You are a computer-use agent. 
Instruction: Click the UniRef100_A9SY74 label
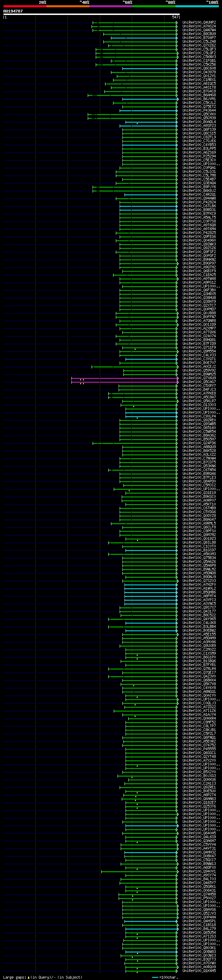199,875
